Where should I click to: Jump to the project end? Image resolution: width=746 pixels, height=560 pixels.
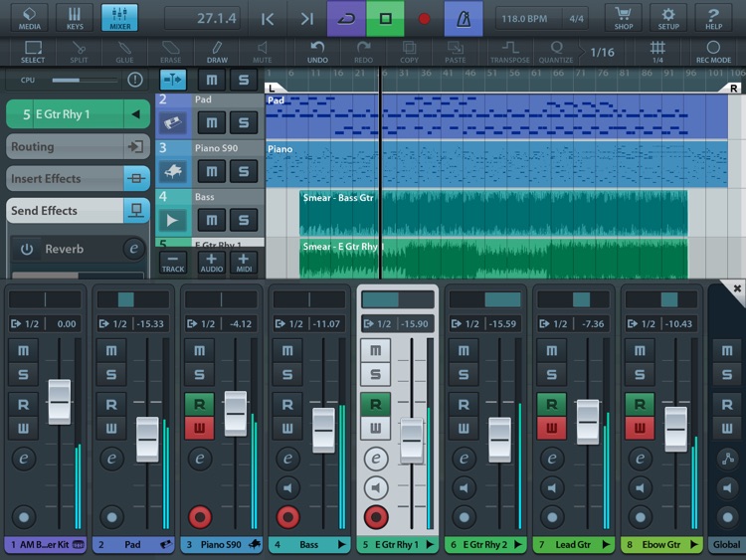click(x=307, y=19)
